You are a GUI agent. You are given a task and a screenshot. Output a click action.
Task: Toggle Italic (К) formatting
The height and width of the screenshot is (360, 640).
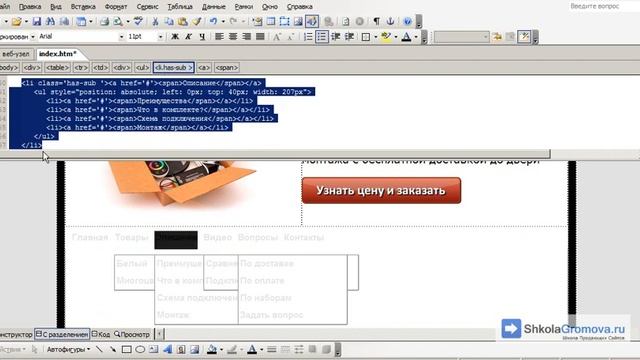click(188, 37)
